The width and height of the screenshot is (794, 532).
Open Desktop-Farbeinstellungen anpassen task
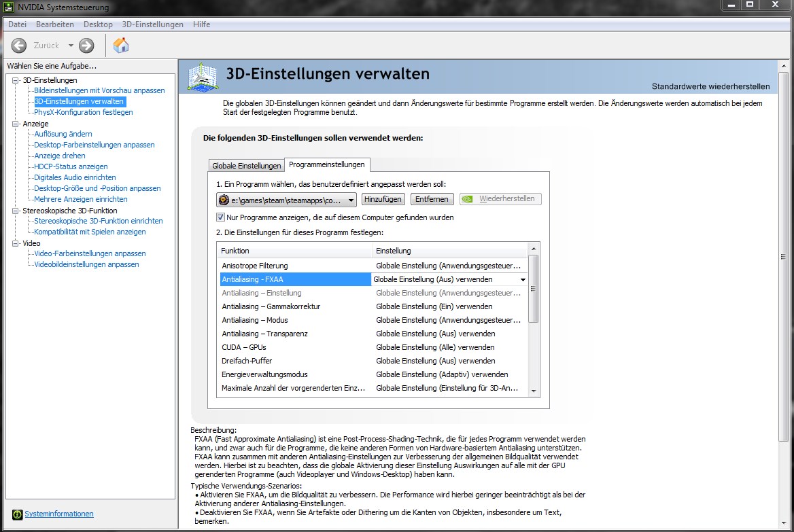94,145
